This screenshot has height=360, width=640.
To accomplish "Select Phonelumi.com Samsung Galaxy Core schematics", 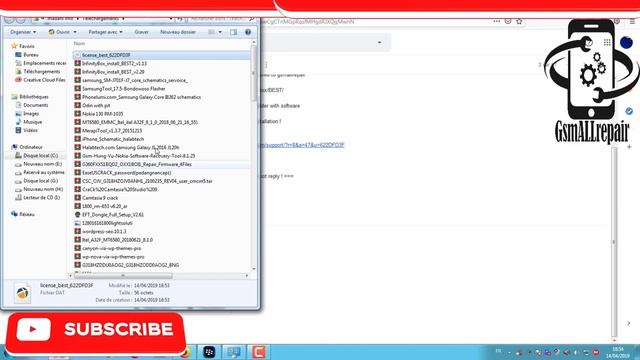I will 141,97.
